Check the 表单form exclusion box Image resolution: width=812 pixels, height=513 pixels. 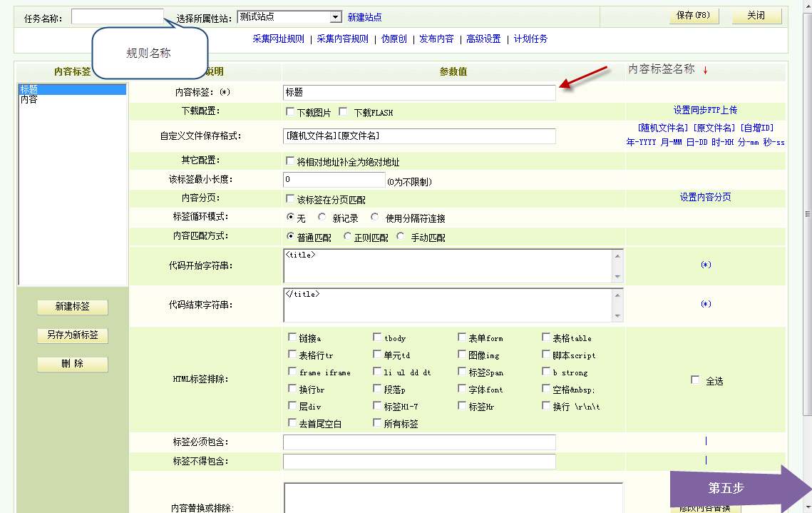[462, 337]
